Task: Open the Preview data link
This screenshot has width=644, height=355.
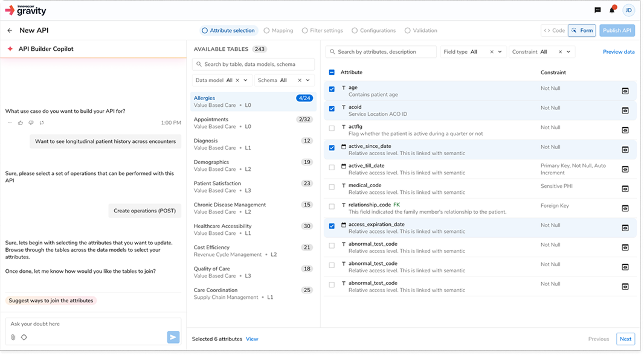Action: coord(619,52)
